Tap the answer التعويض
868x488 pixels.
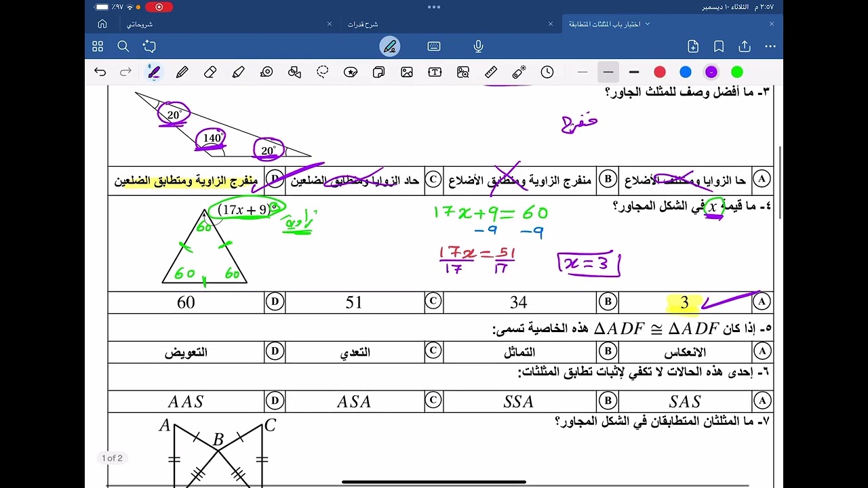tap(186, 352)
